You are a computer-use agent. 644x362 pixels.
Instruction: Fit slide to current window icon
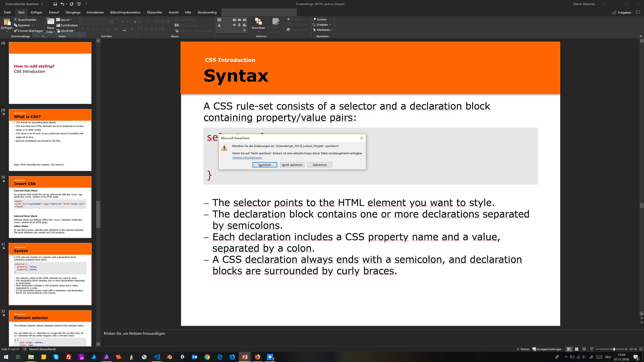(641, 349)
